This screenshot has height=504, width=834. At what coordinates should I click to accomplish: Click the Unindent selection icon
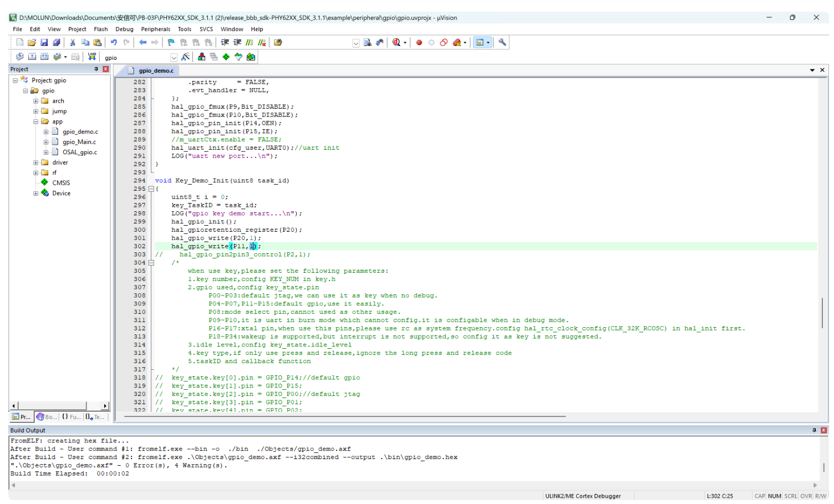pos(237,42)
